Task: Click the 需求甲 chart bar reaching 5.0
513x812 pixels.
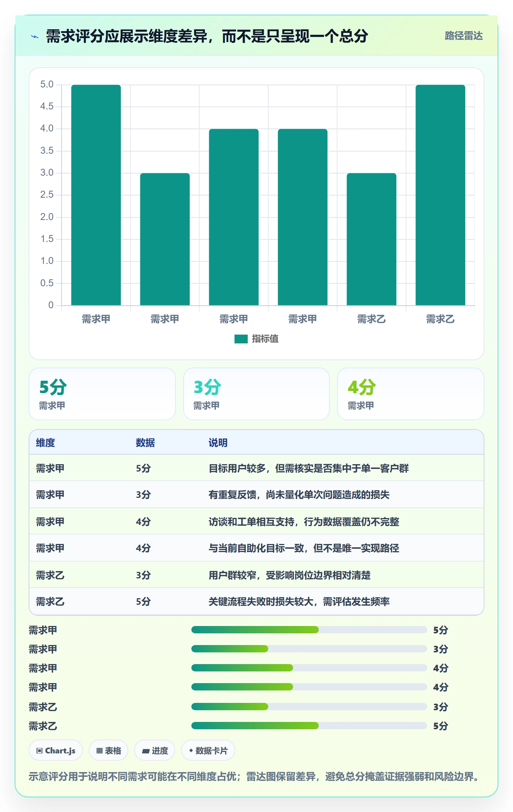Action: point(96,195)
